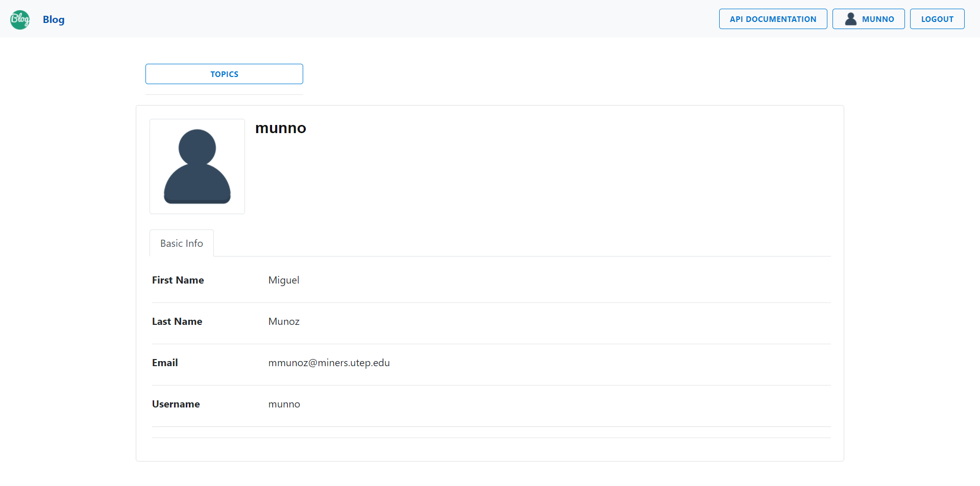Switch to the Basic Info tab
Viewport: 980px width, 486px height.
tap(181, 243)
